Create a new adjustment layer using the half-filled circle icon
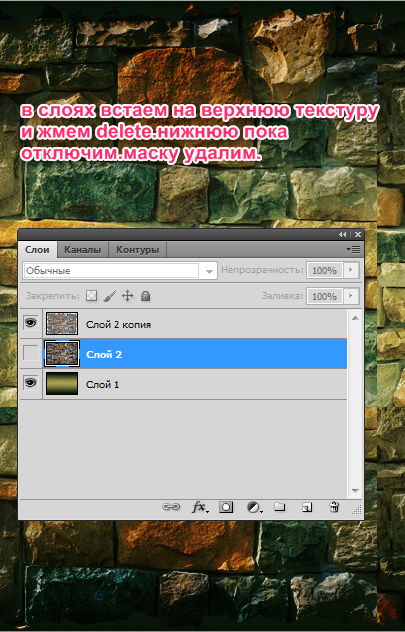 254,507
